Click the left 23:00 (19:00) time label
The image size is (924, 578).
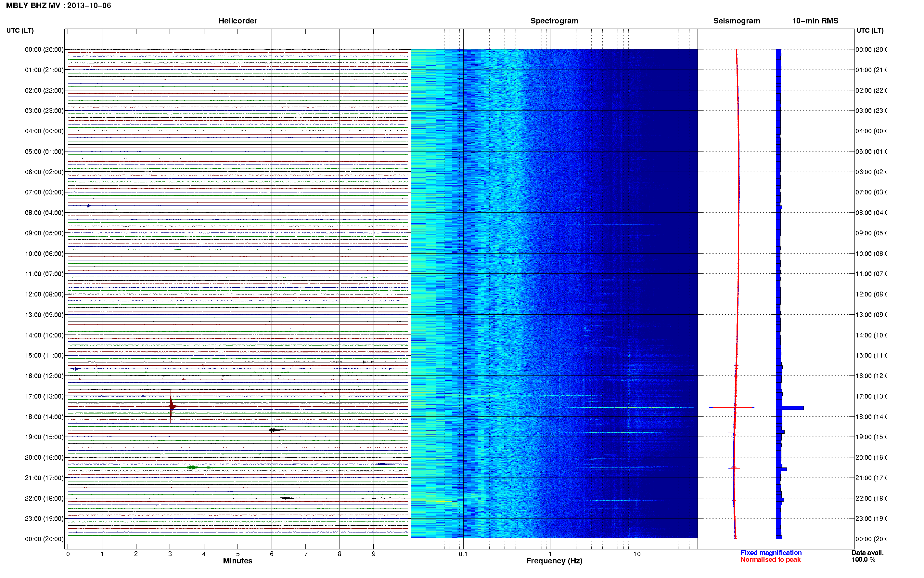click(x=44, y=519)
